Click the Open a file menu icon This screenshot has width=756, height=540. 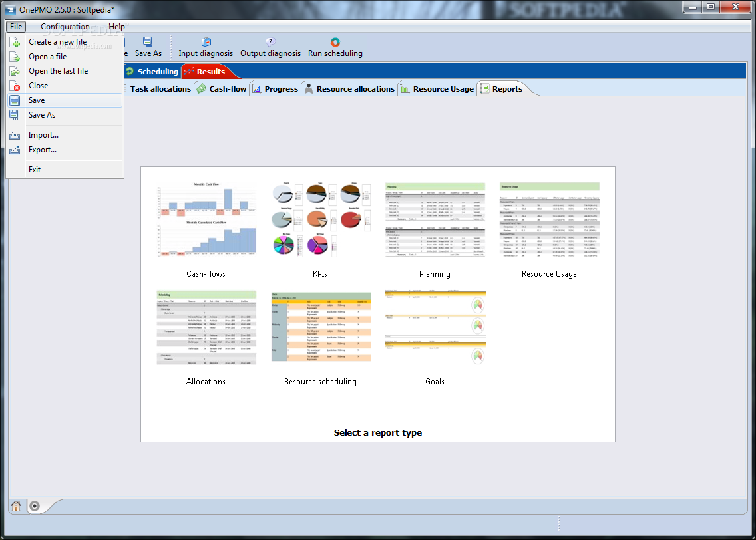[x=15, y=57]
